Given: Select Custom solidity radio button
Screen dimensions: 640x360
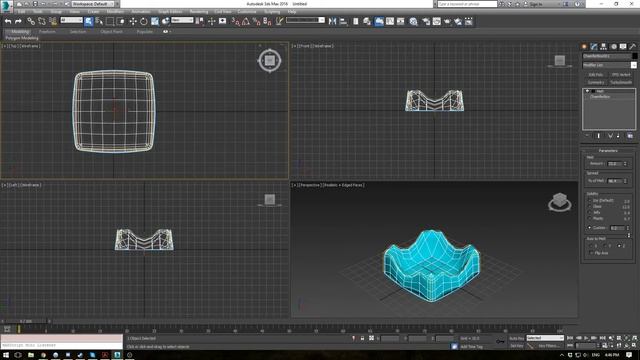Looking at the screenshot, I should pyautogui.click(x=589, y=227).
